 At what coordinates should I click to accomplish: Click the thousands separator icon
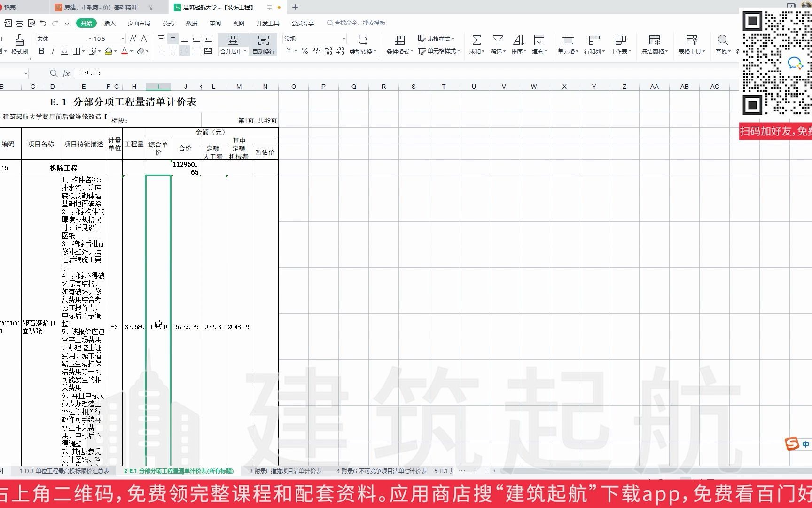(317, 51)
